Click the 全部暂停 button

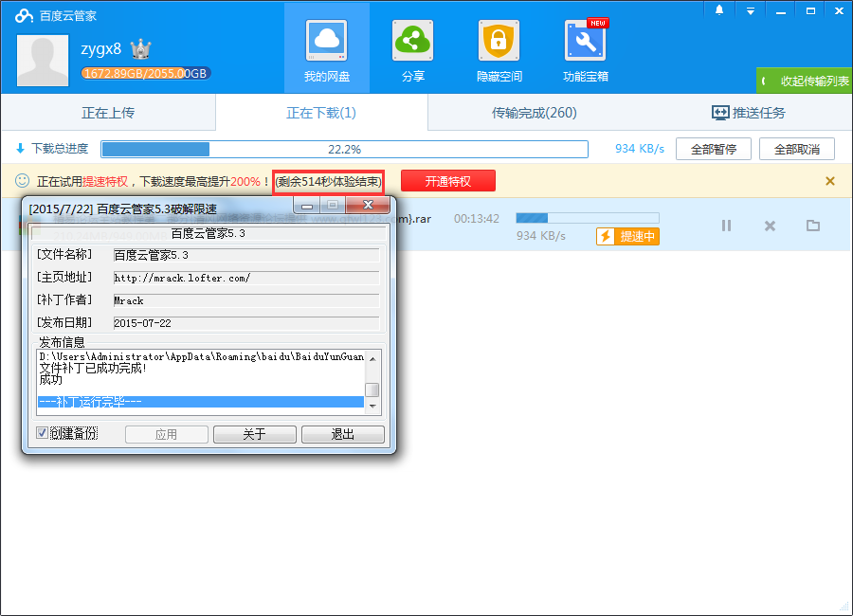[713, 149]
